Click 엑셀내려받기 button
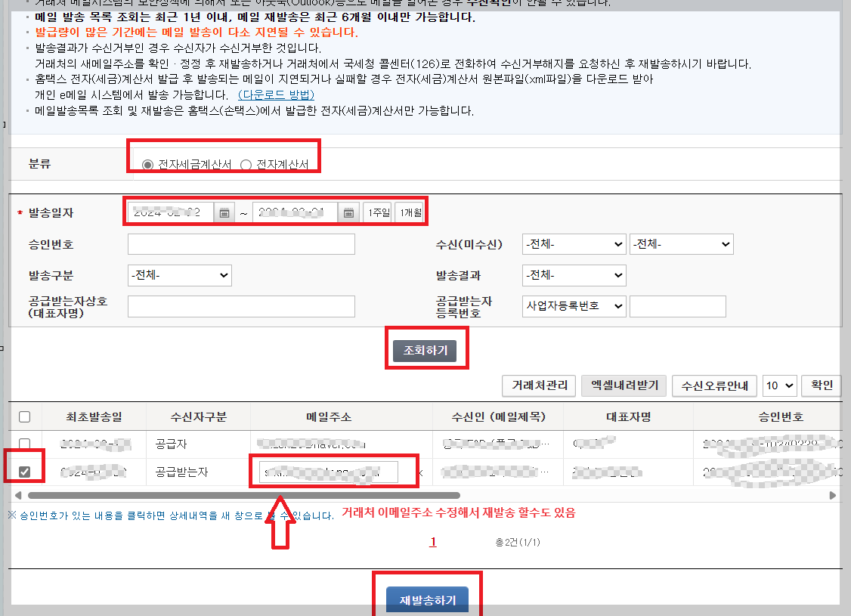Viewport: 851px width, 616px height. [624, 385]
